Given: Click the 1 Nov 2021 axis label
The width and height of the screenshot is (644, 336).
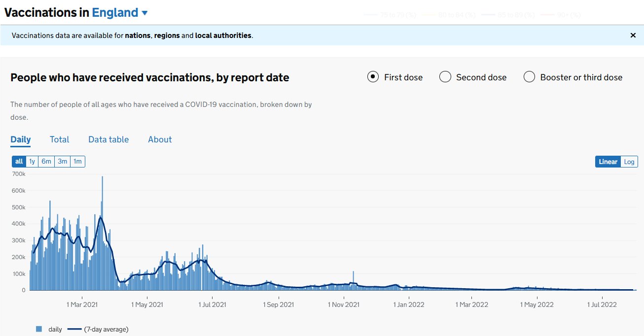Looking at the screenshot, I should (344, 304).
